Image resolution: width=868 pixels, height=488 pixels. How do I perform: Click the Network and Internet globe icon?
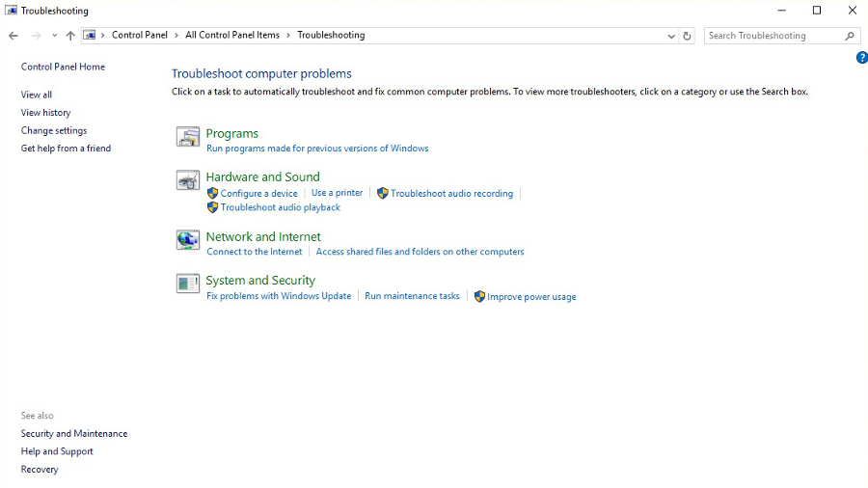click(188, 240)
